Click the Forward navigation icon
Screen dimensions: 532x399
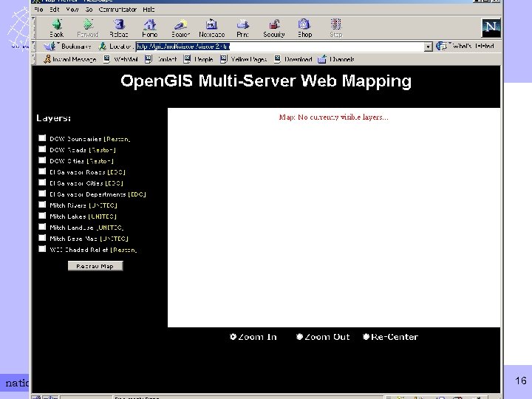click(x=88, y=24)
